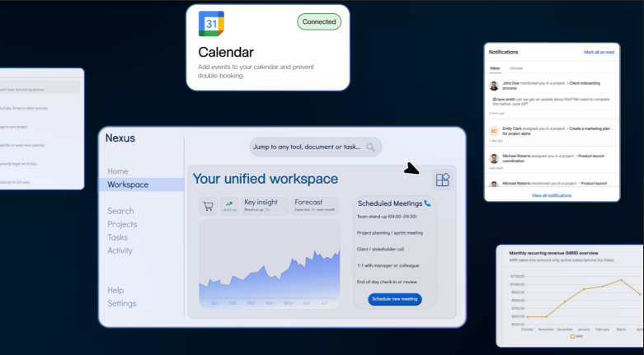Select 1:1 with manager or colleague entry
The image size is (644, 355).
point(388,265)
